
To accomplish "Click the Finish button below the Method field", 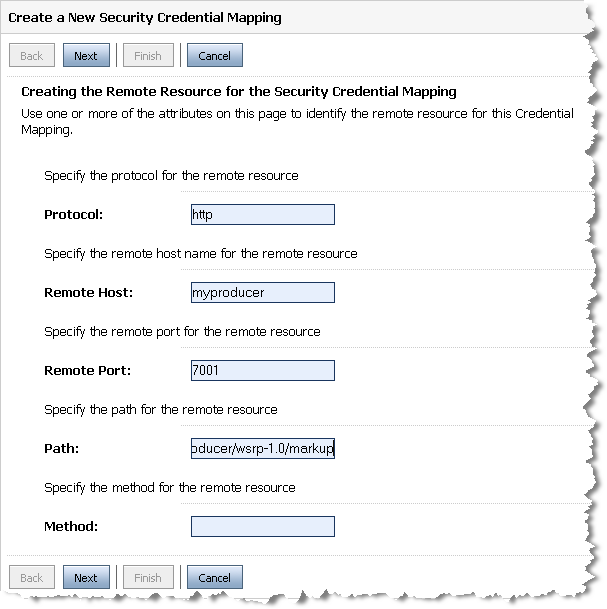I will tap(148, 577).
